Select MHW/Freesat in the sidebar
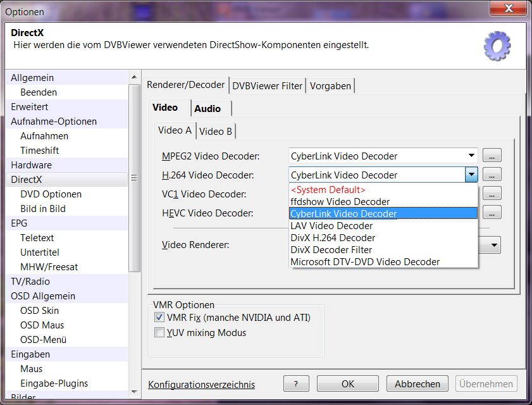 67,267
